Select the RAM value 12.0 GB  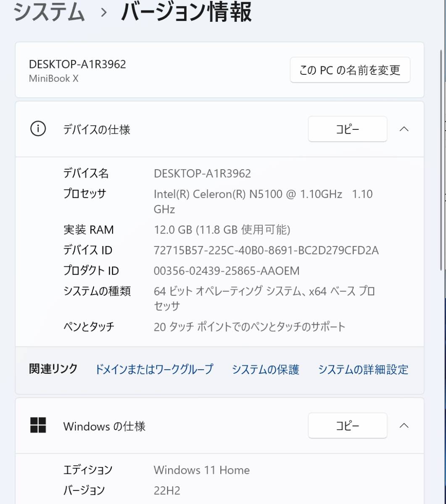(x=222, y=230)
